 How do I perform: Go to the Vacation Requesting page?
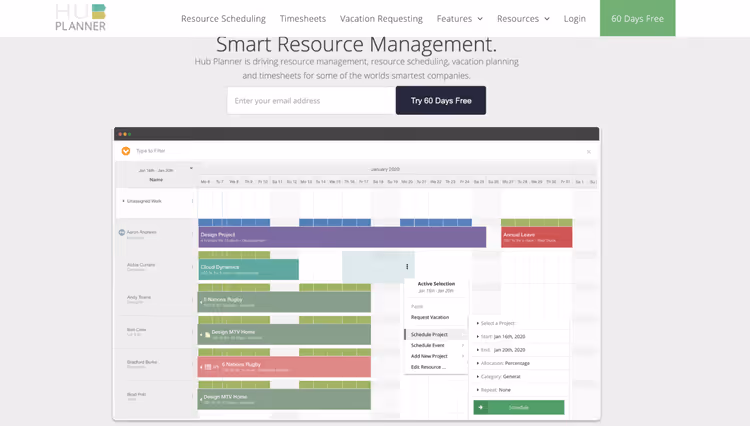pyautogui.click(x=381, y=19)
